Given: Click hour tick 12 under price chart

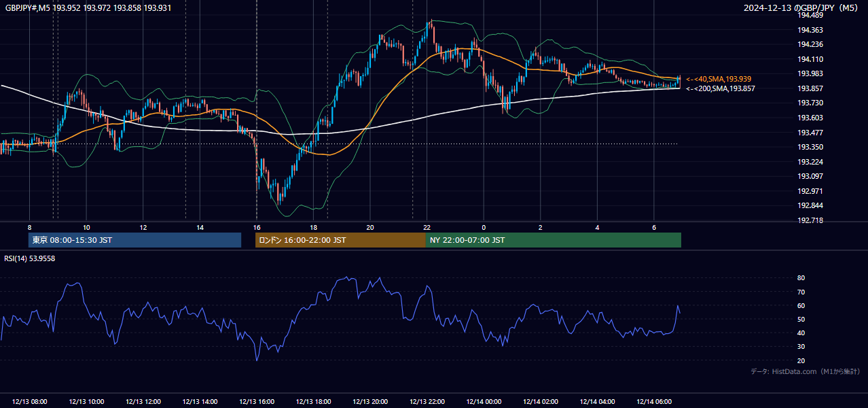Looking at the screenshot, I should 143,227.
